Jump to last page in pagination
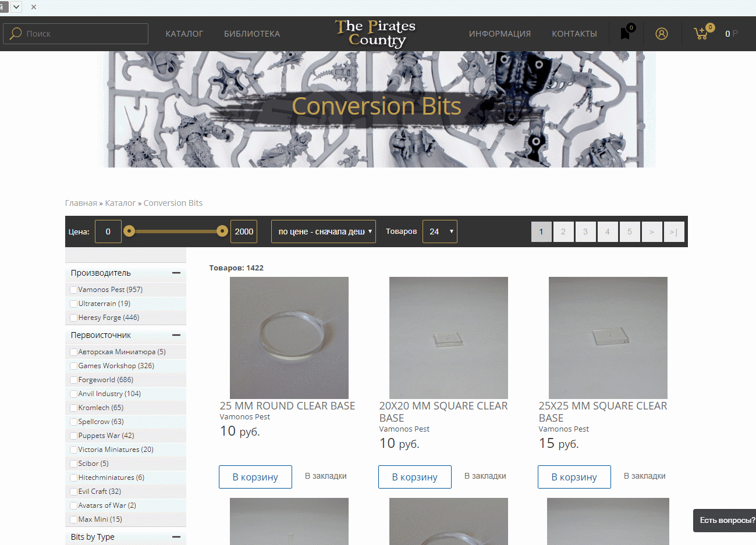The height and width of the screenshot is (545, 756). pos(674,232)
